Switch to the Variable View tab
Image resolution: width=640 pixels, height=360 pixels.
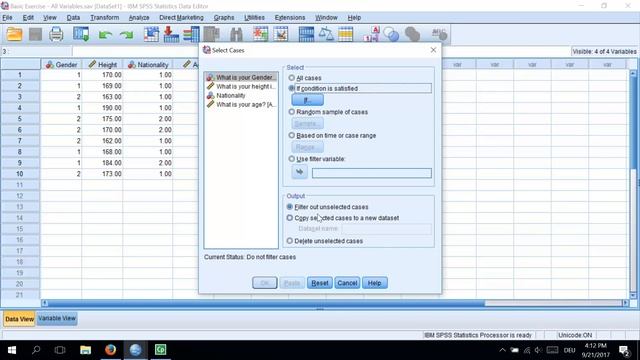coord(57,318)
